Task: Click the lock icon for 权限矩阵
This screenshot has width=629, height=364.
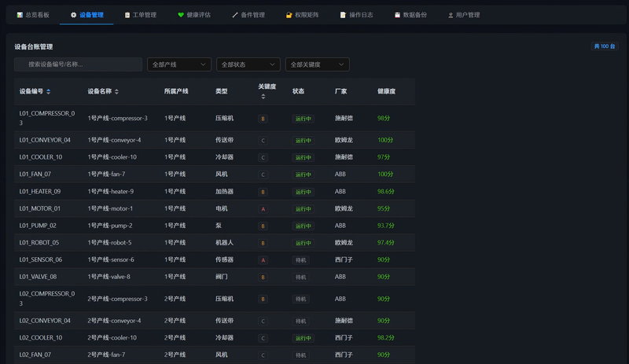Action: 289,15
